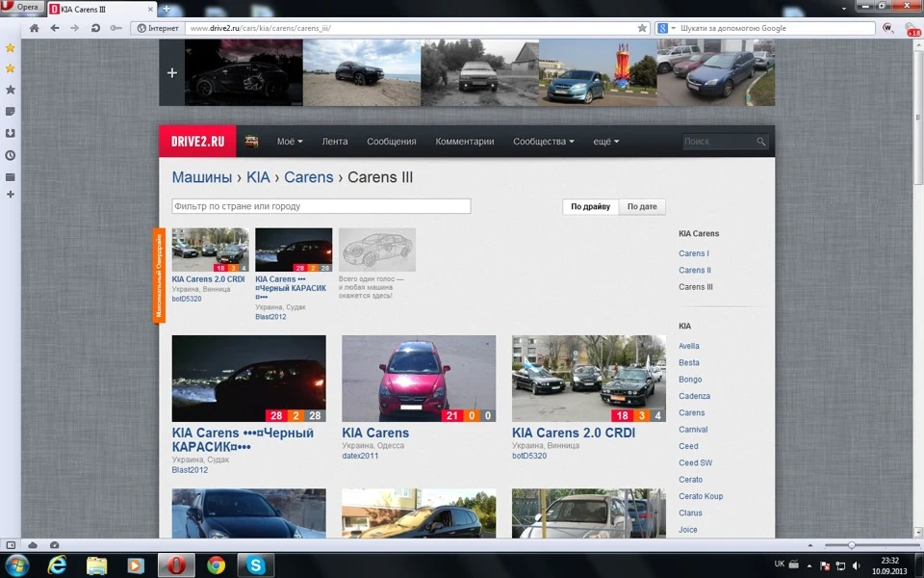
Task: Open the Лента menu item
Action: pyautogui.click(x=335, y=142)
